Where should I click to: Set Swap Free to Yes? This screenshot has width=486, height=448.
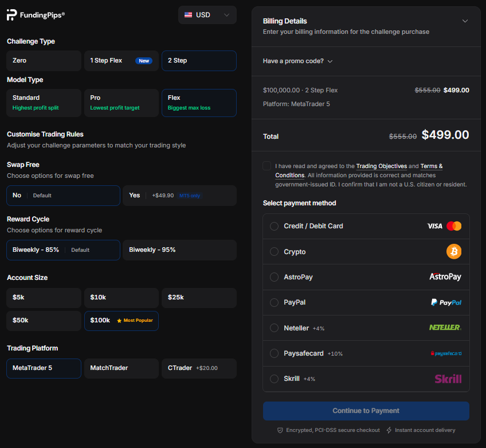click(180, 196)
